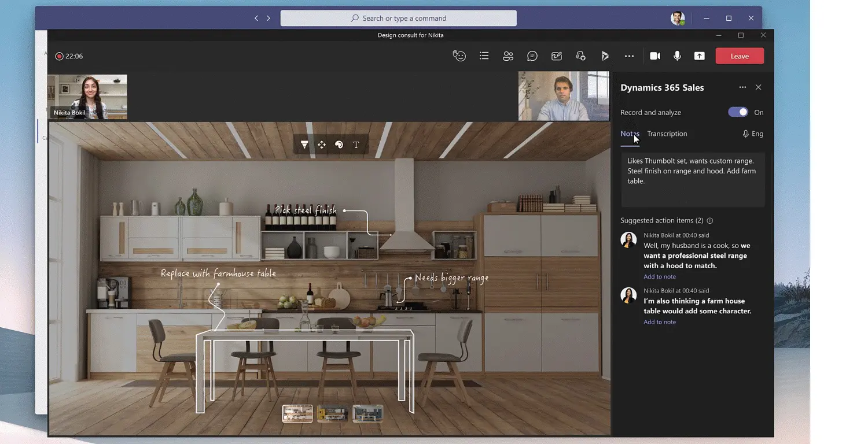Show the participants list
The height and width of the screenshot is (444, 868).
[508, 55]
